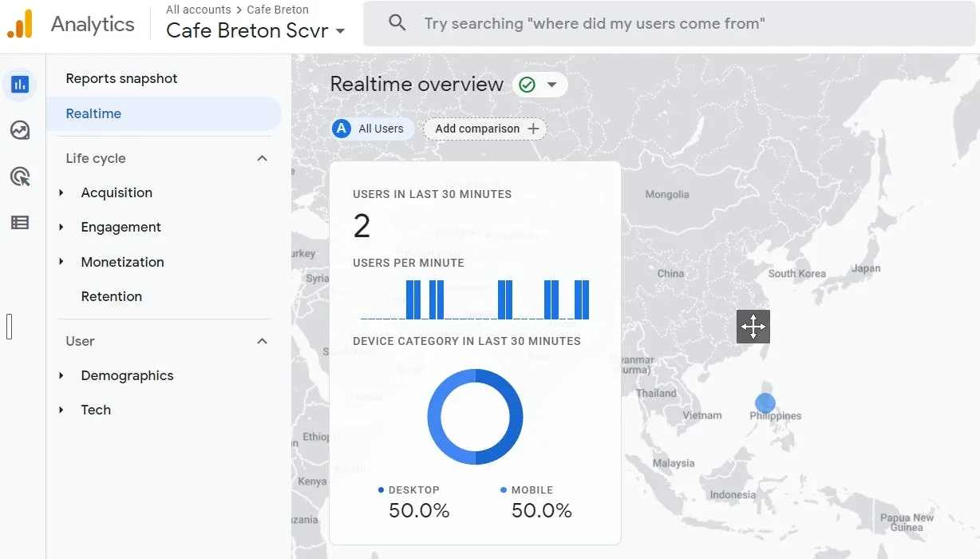Open the Cafe Breton Scvr property dropdown

pyautogui.click(x=256, y=31)
